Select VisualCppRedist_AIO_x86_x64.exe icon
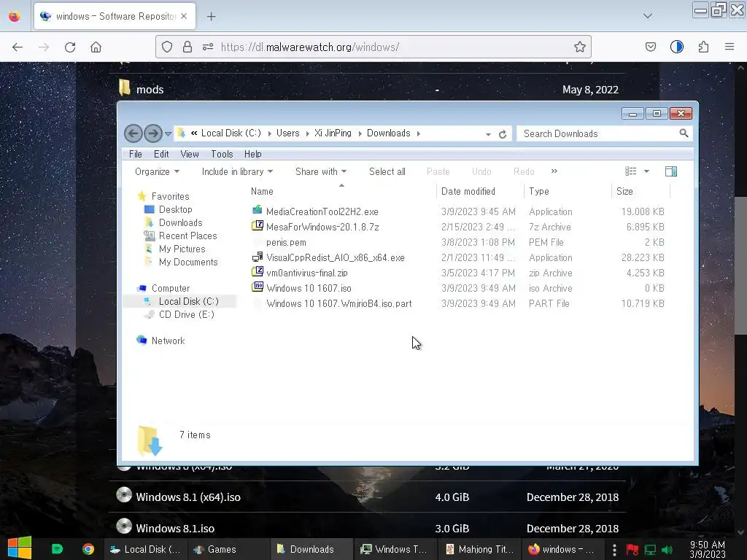747x560 pixels. click(x=258, y=257)
